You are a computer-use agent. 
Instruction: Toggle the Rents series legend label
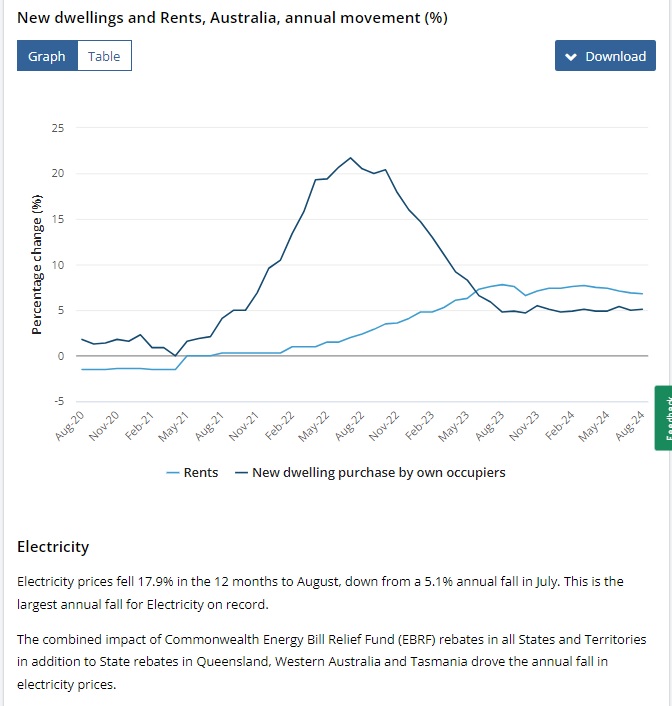coord(201,472)
